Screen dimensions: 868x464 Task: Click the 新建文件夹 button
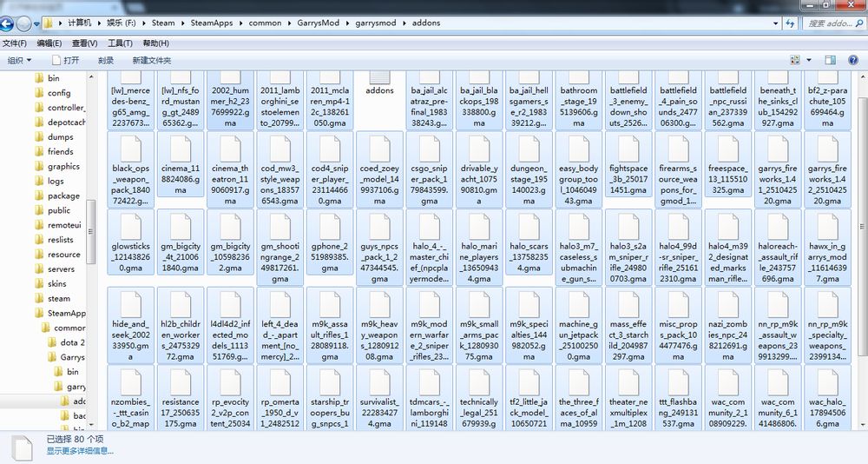(x=152, y=61)
